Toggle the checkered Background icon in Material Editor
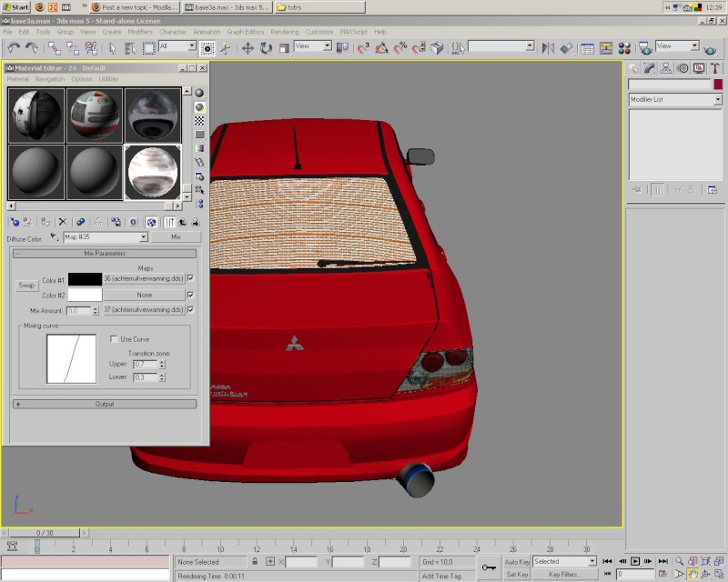This screenshot has height=582, width=728. pyautogui.click(x=199, y=121)
